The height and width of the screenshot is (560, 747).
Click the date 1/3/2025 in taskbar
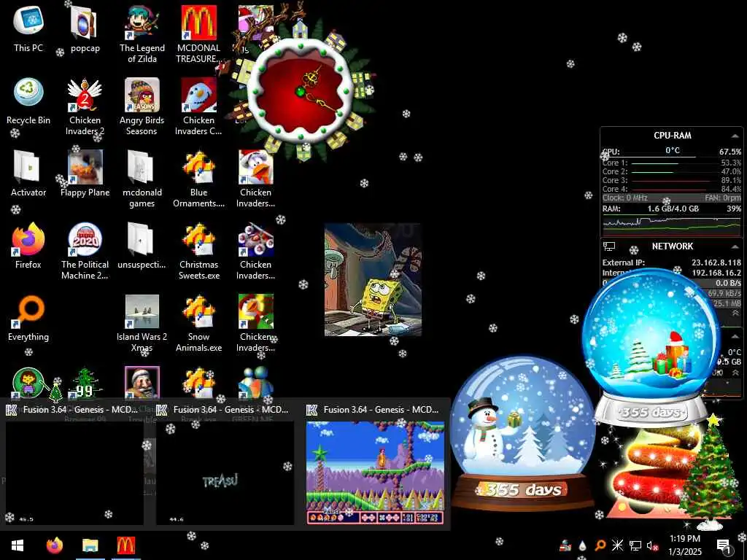[684, 552]
